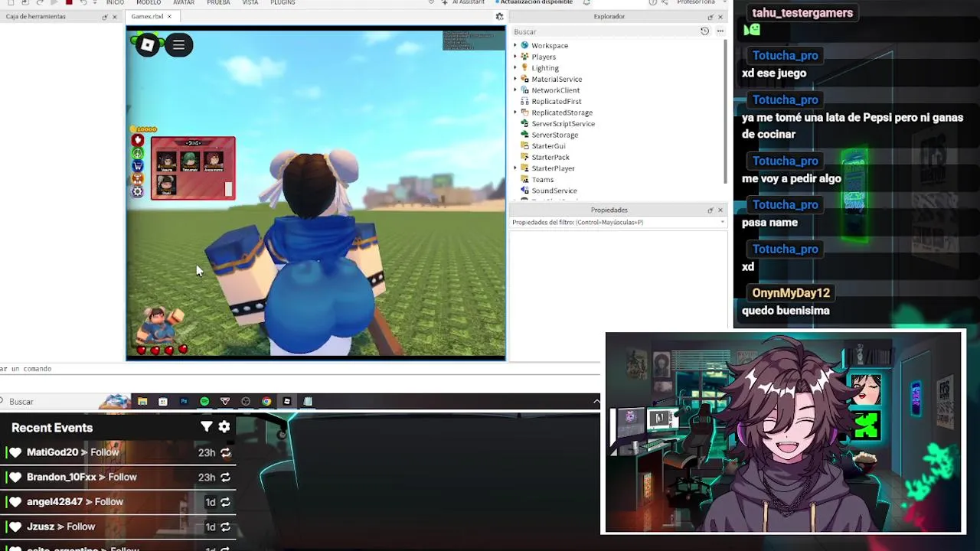Open the PRUEBA ribbon tab
Viewport: 980px width, 551px height.
click(218, 2)
